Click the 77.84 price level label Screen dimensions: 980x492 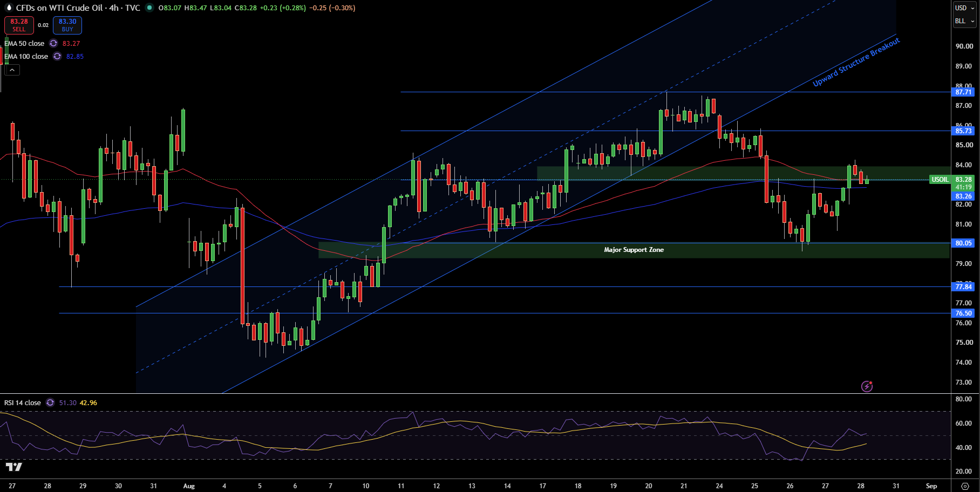(964, 287)
